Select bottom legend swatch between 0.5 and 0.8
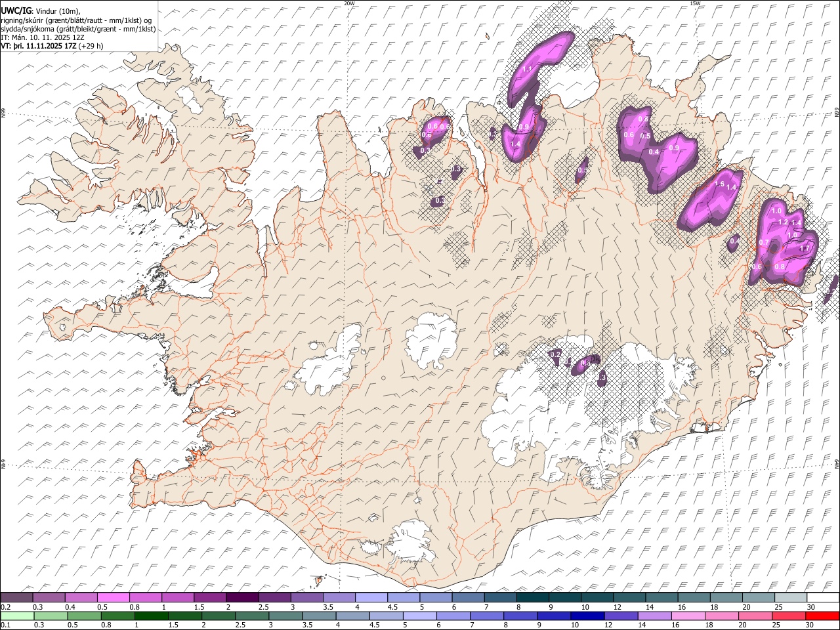Image resolution: width=840 pixels, height=630 pixels. click(84, 616)
